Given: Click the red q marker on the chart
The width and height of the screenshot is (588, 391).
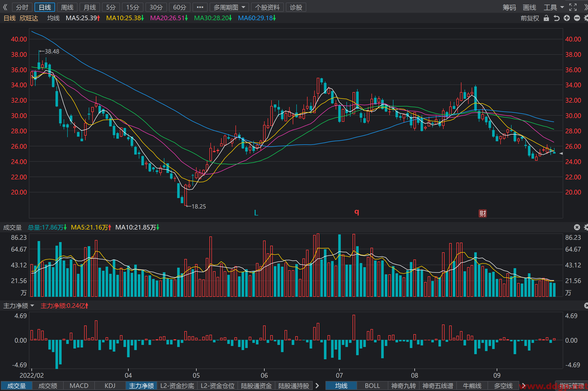Looking at the screenshot, I should tap(357, 212).
